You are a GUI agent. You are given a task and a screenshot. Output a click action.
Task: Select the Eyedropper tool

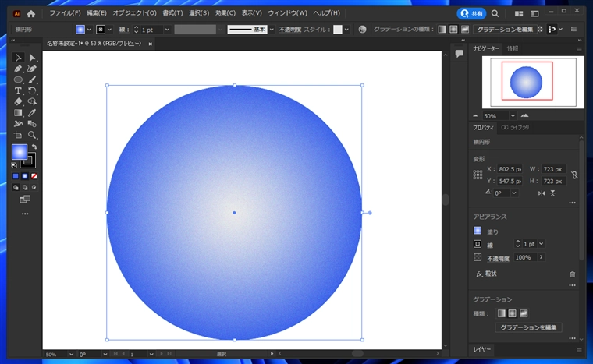(32, 113)
